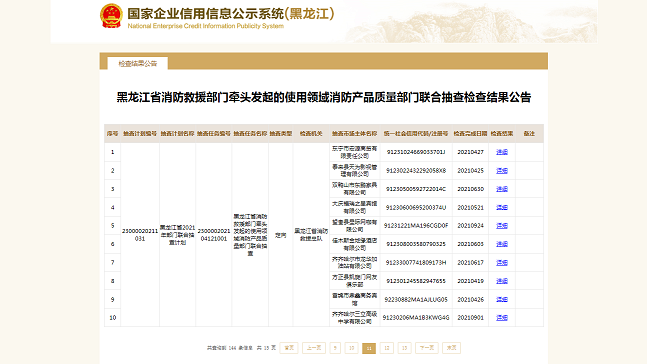Click the 抽查任务编号 column header

(214, 134)
